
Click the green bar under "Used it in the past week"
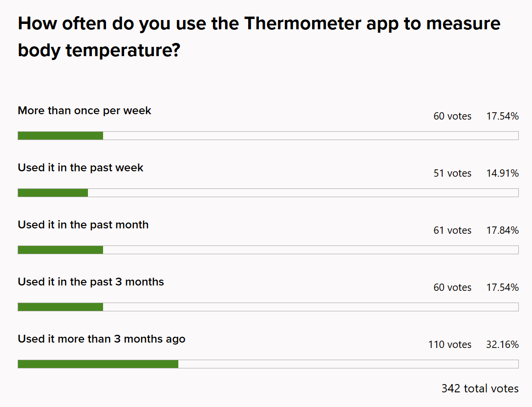[53, 193]
